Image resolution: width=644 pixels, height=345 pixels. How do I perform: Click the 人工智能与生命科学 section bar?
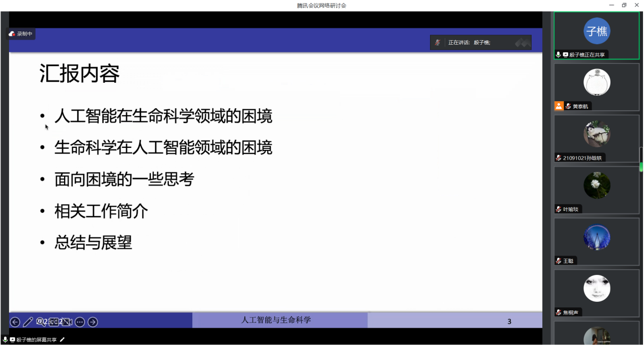280,320
